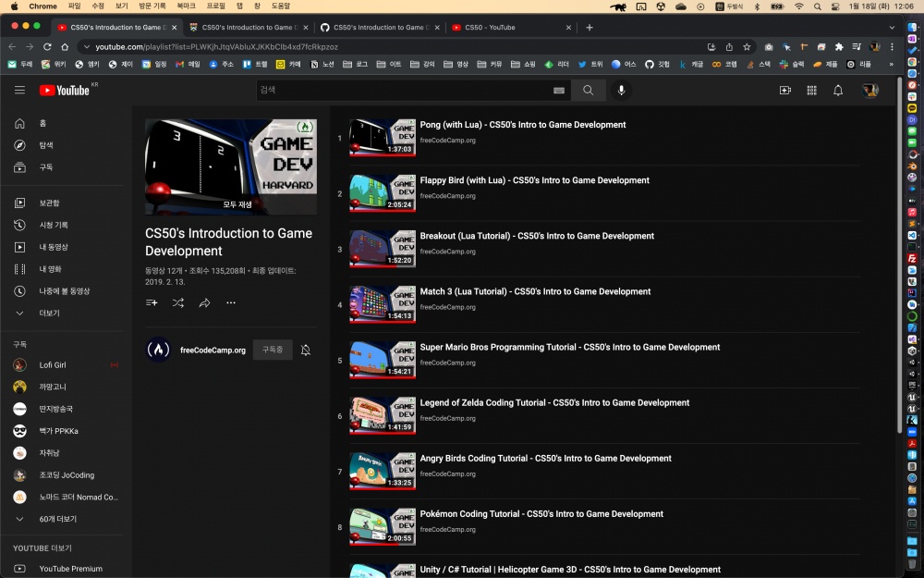Open the Apple menu
The height and width of the screenshot is (578, 924).
coord(15,6)
